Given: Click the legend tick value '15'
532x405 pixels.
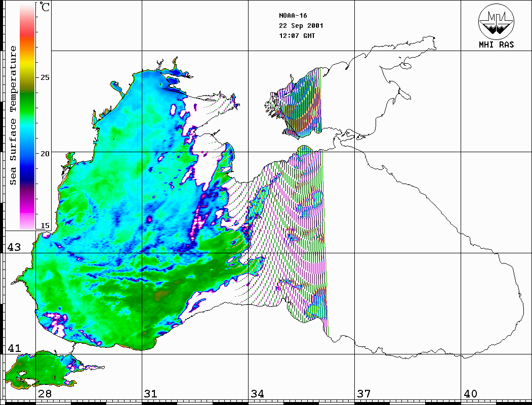Looking at the screenshot, I should point(45,226).
